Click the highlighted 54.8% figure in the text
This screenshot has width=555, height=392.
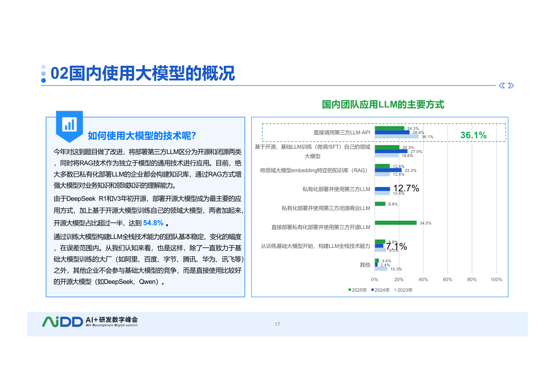(153, 223)
